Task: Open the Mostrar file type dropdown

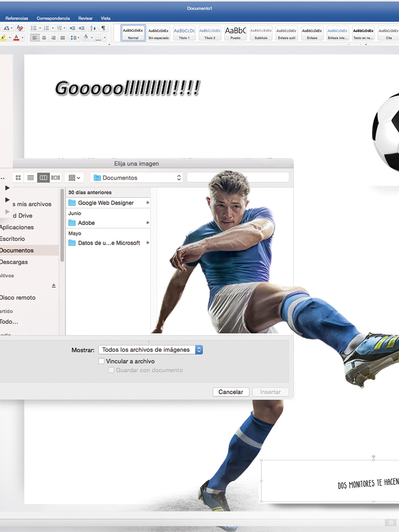Action: [x=151, y=350]
